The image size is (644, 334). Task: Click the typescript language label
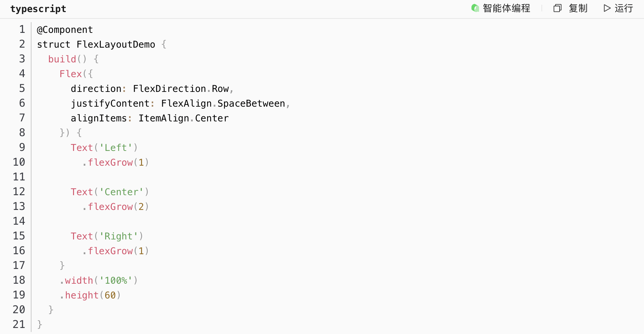pos(38,9)
